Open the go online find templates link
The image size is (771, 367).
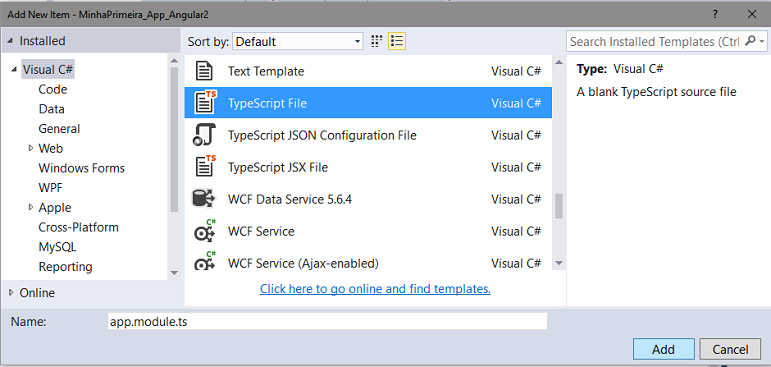click(375, 289)
